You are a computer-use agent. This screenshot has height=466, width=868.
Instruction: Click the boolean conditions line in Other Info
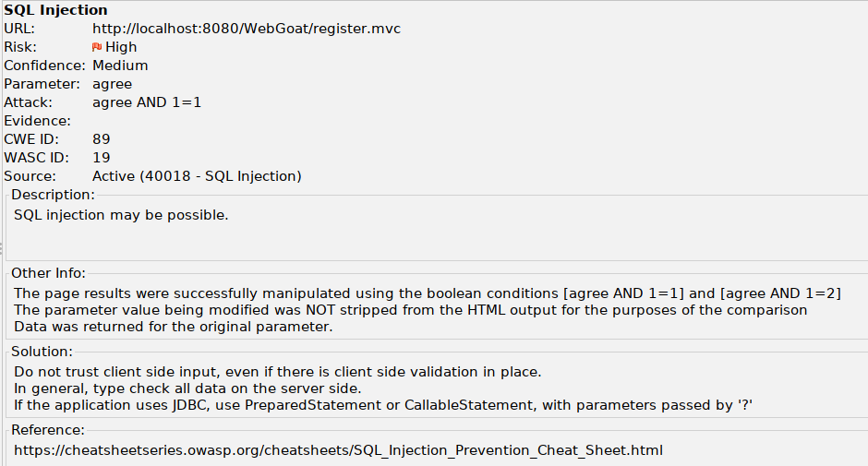[x=427, y=293]
